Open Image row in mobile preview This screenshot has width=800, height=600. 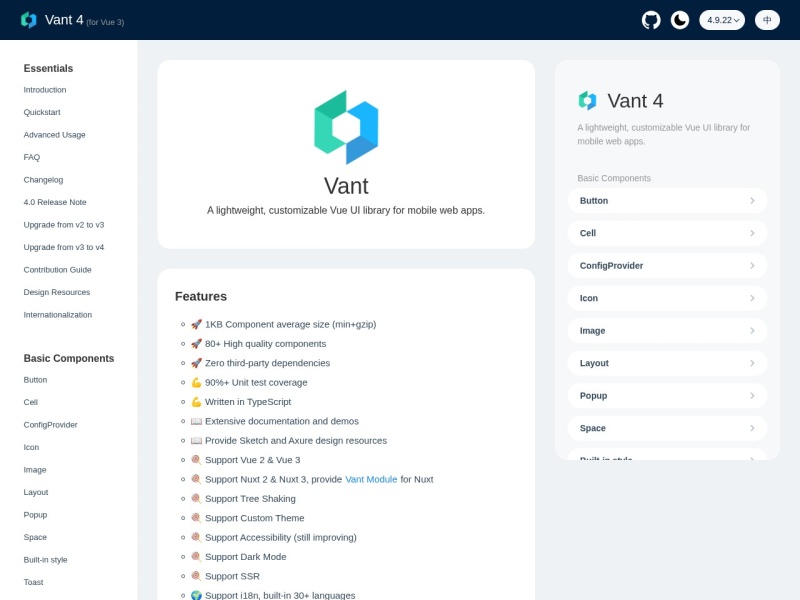point(667,331)
